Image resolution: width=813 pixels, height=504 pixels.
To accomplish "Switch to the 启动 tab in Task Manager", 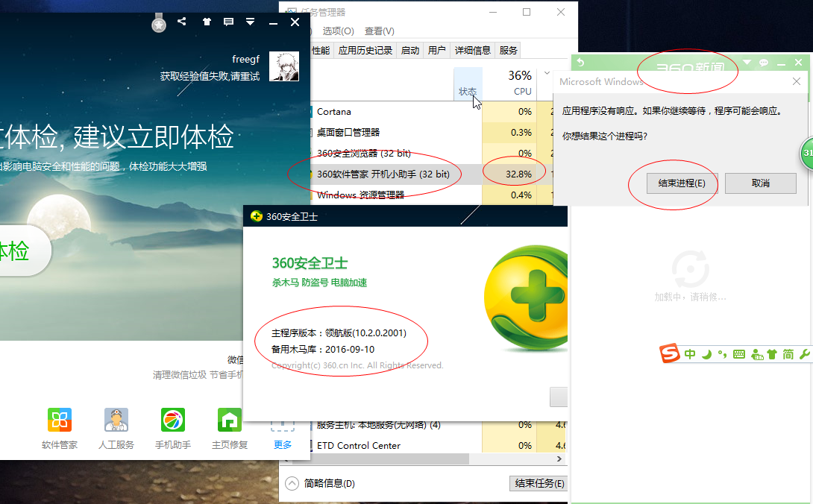I will pos(409,50).
